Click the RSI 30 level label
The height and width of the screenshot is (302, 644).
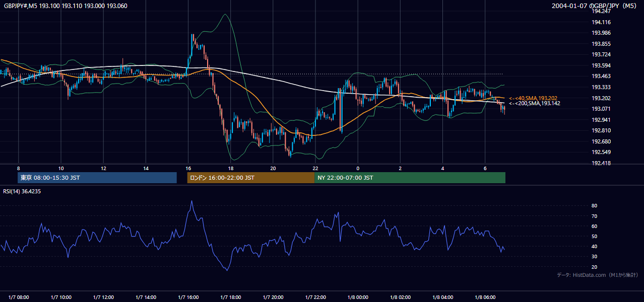[595, 257]
